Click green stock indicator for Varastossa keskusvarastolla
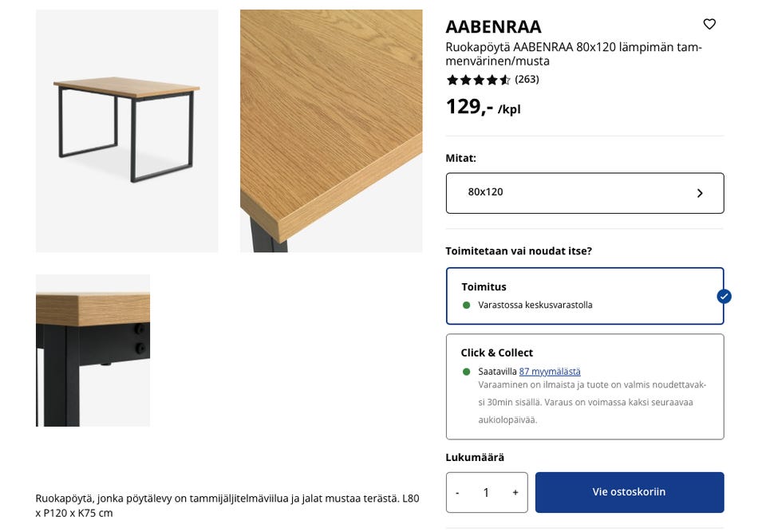 [467, 305]
